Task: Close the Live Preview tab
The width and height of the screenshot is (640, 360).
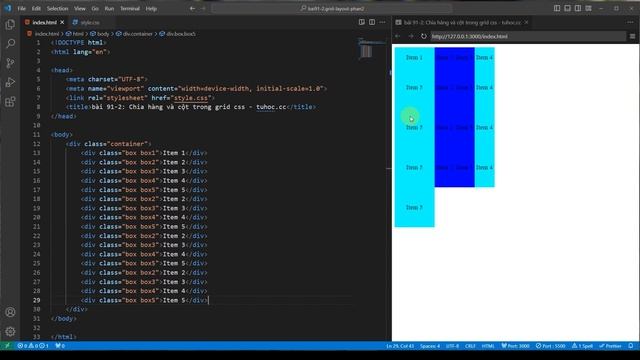Action: tap(526, 22)
